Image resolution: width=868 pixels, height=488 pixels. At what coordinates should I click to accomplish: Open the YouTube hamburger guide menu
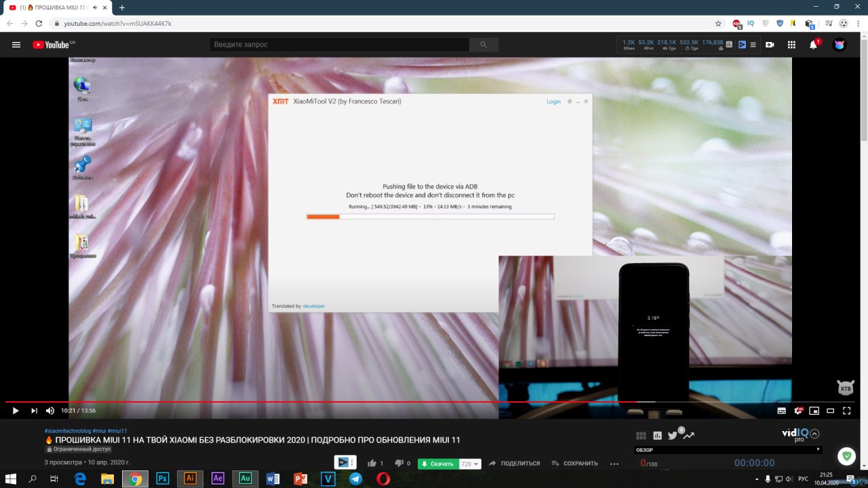tap(16, 45)
